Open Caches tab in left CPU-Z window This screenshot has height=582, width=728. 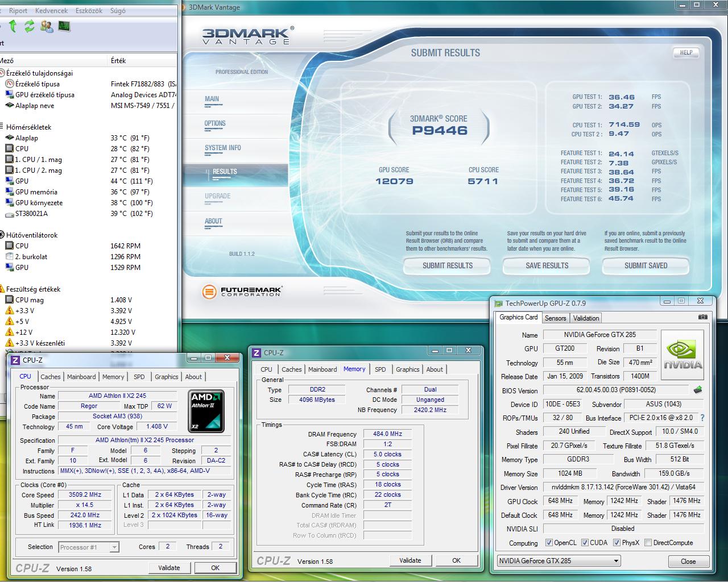click(50, 377)
